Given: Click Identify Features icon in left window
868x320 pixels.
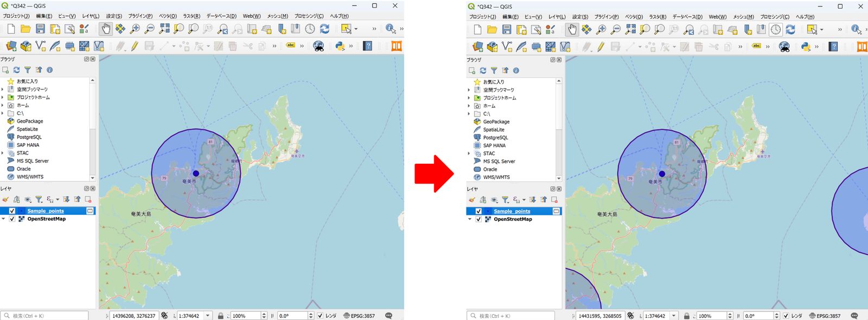Looking at the screenshot, I should tap(391, 29).
